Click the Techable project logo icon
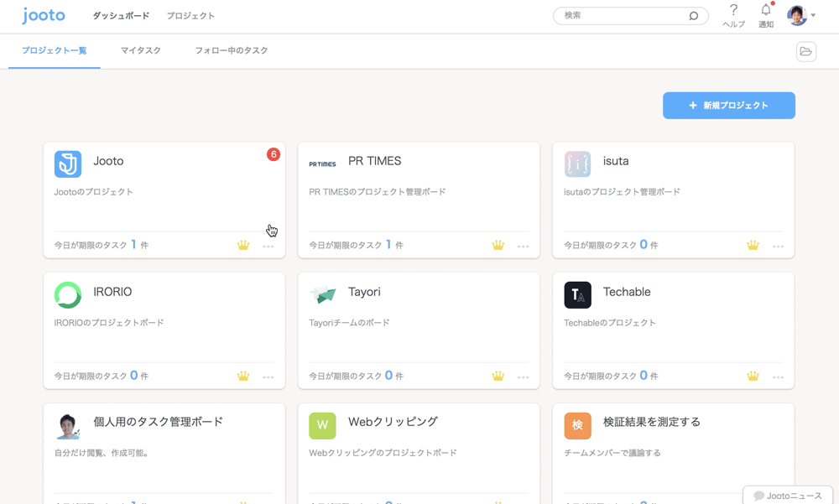Image resolution: width=839 pixels, height=504 pixels. tap(577, 295)
